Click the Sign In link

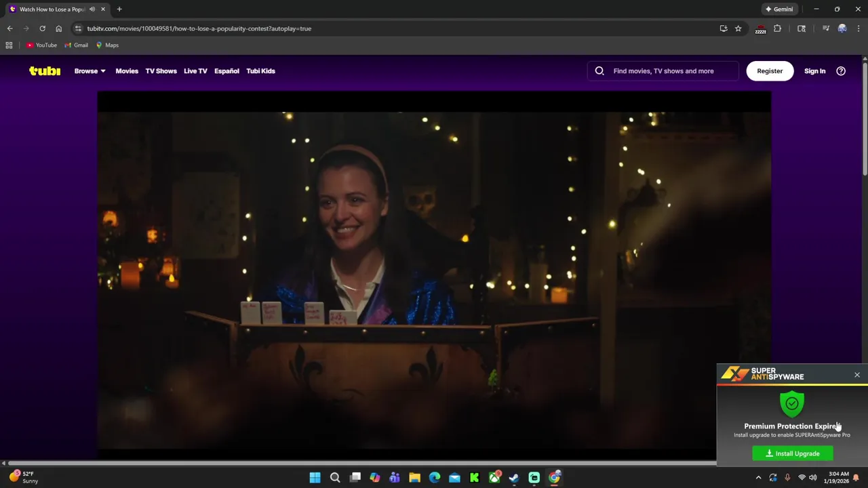pos(814,70)
